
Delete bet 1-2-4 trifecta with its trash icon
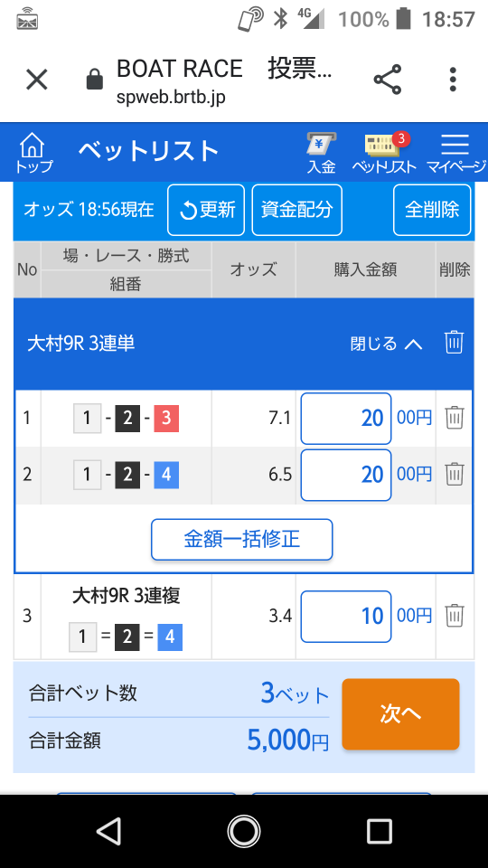[x=455, y=474]
